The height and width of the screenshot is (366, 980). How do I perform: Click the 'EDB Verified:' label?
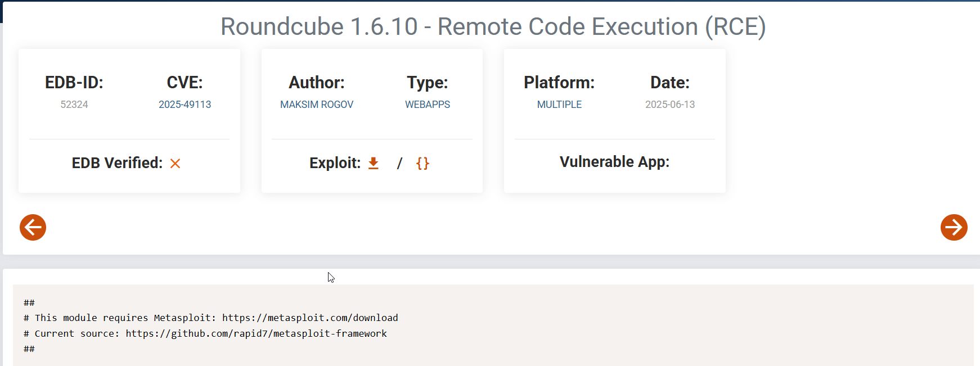(x=117, y=163)
